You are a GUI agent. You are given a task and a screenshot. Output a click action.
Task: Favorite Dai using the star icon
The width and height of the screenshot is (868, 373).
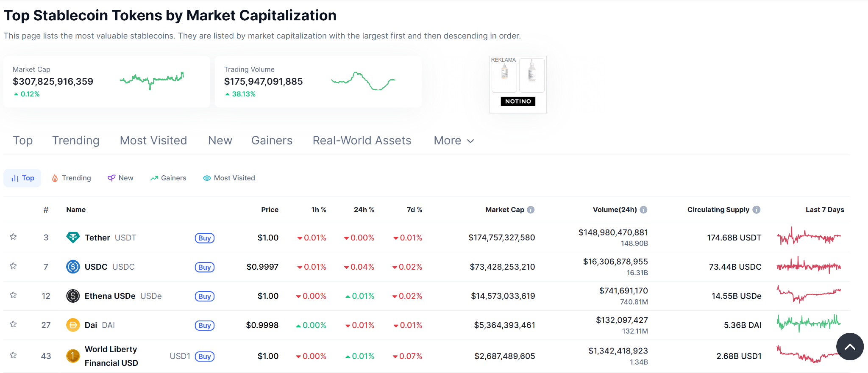(13, 324)
